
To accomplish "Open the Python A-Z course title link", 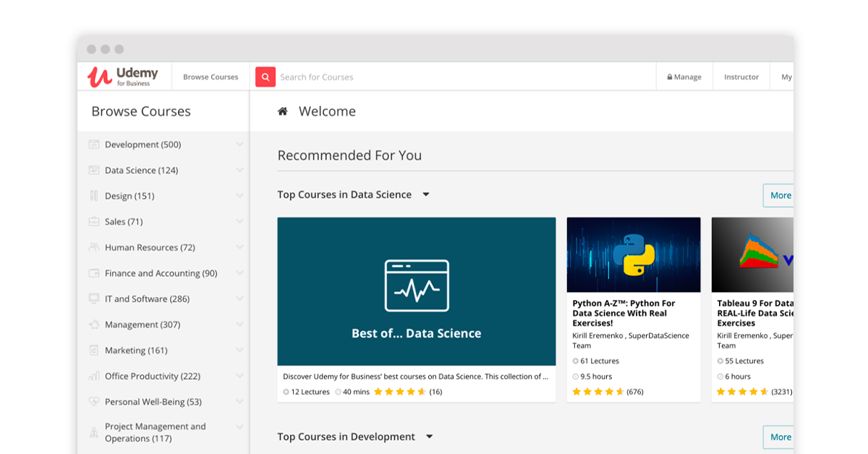I will click(624, 313).
